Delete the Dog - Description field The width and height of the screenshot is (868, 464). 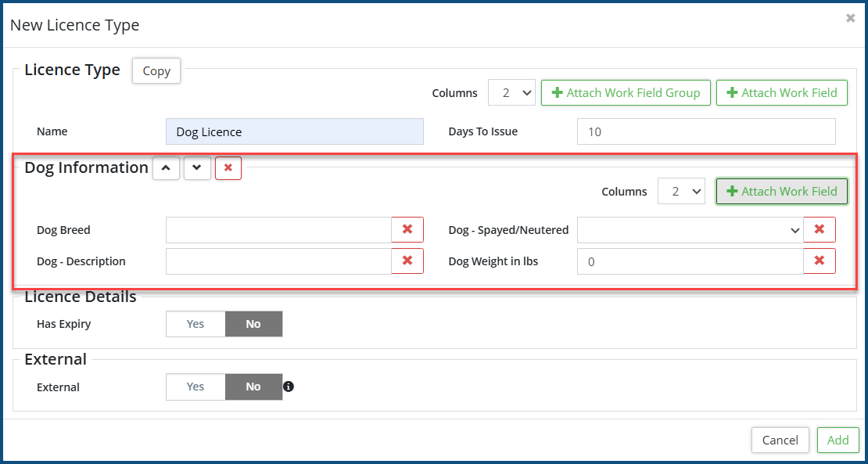pos(407,261)
